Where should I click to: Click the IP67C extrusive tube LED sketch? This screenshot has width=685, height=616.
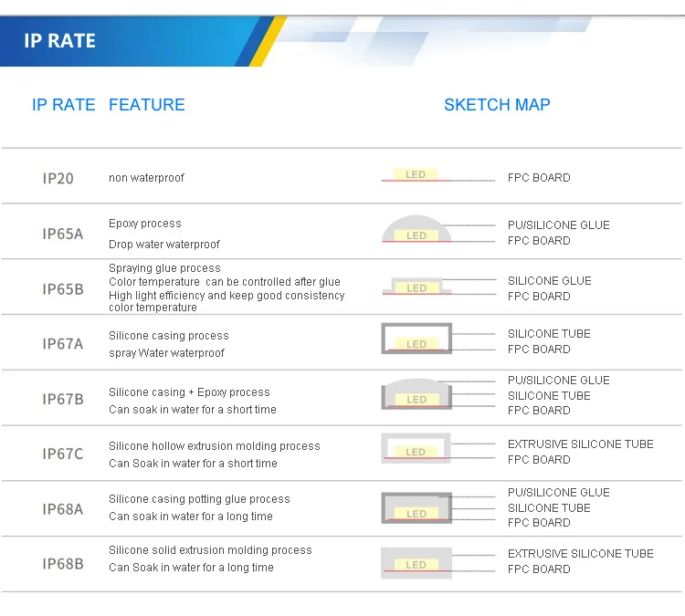click(x=416, y=448)
